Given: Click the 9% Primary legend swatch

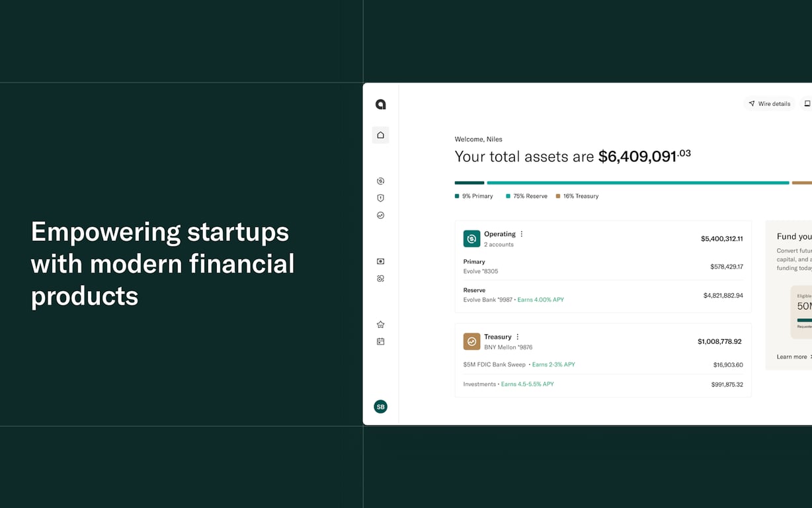Looking at the screenshot, I should point(457,196).
